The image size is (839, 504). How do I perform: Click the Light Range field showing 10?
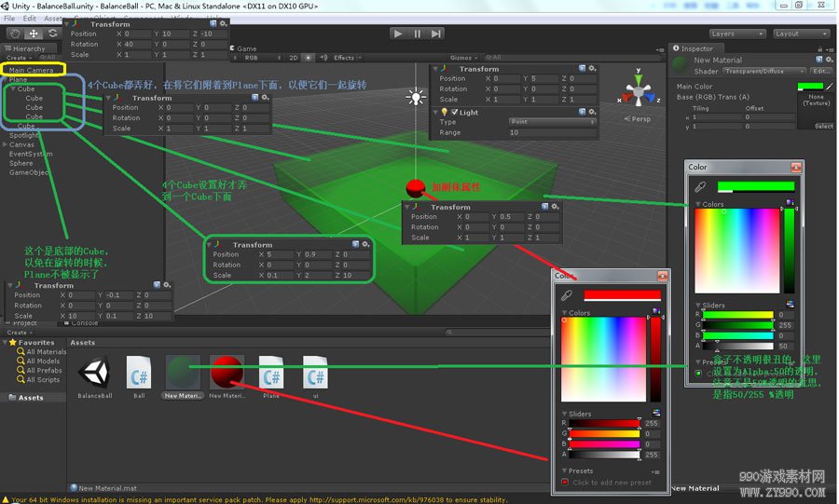point(552,132)
